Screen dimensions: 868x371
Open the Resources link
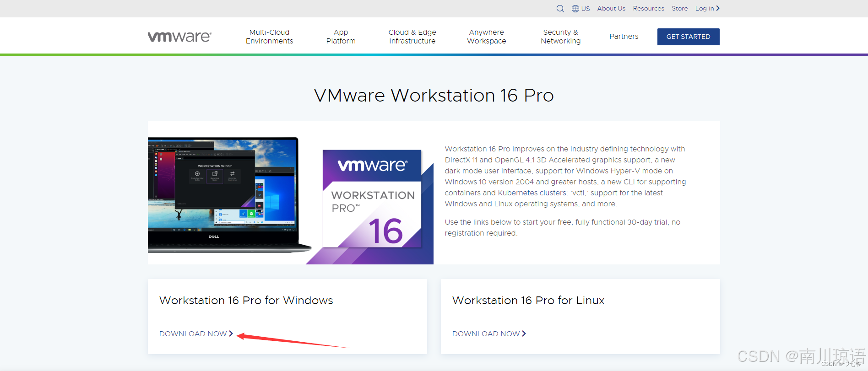(648, 8)
